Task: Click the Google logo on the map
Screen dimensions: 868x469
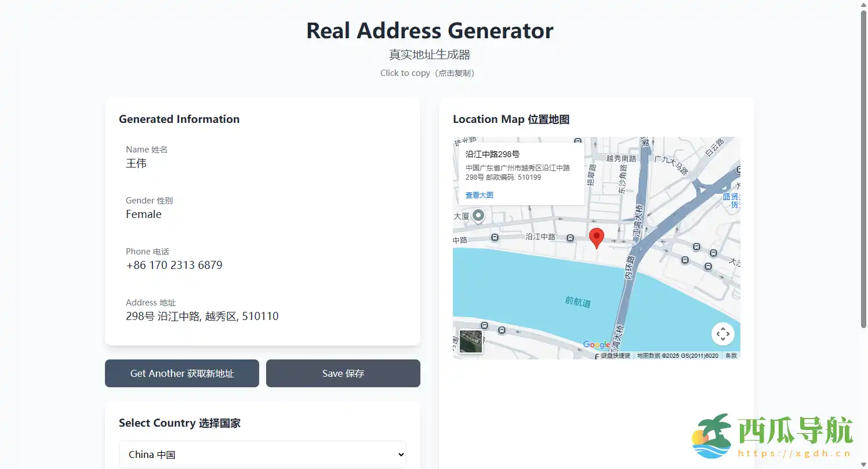Action: (596, 345)
